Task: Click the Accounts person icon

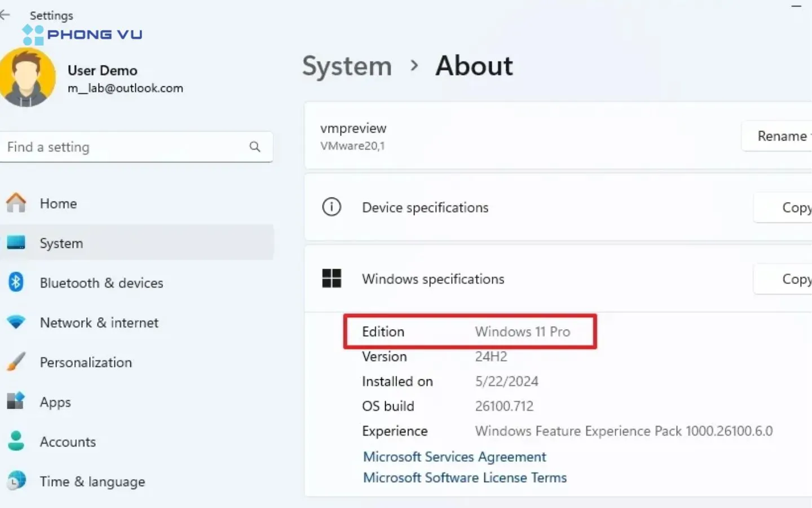Action: (16, 441)
